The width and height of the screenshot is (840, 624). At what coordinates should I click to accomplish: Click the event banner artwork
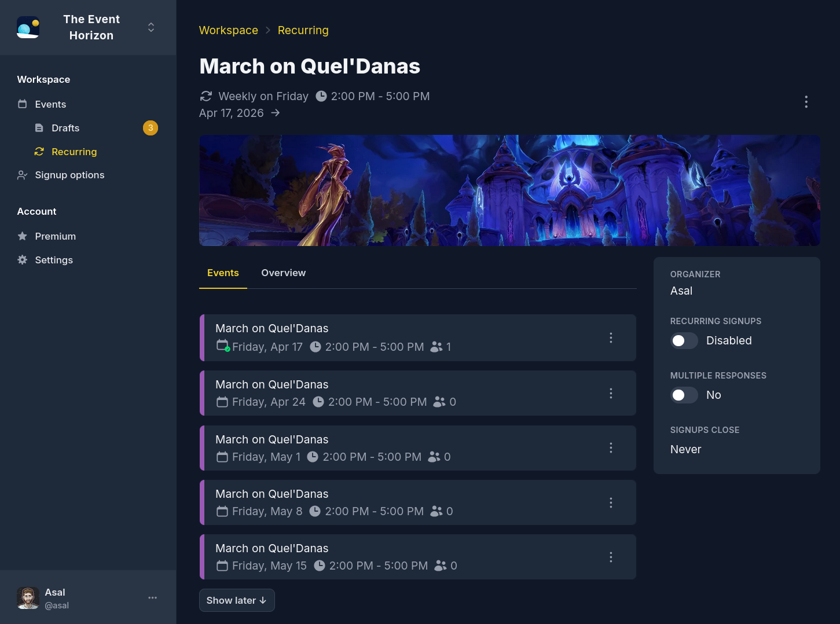tap(509, 190)
